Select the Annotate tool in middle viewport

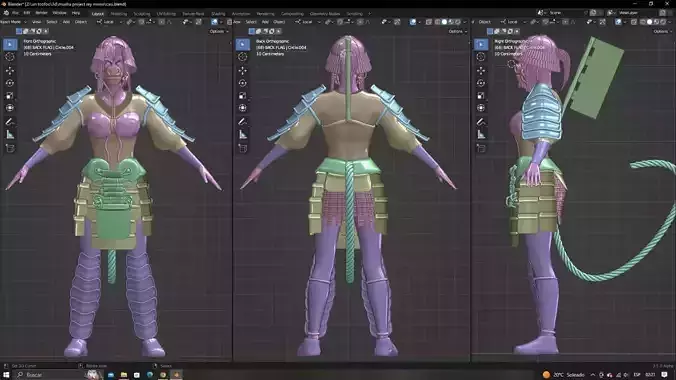243,122
